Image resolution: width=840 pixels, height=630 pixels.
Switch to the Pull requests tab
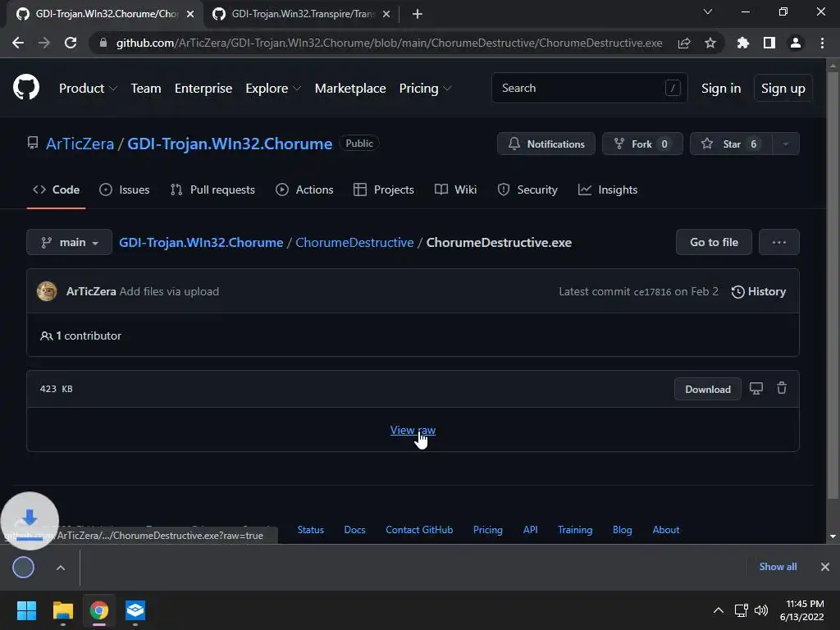[212, 189]
